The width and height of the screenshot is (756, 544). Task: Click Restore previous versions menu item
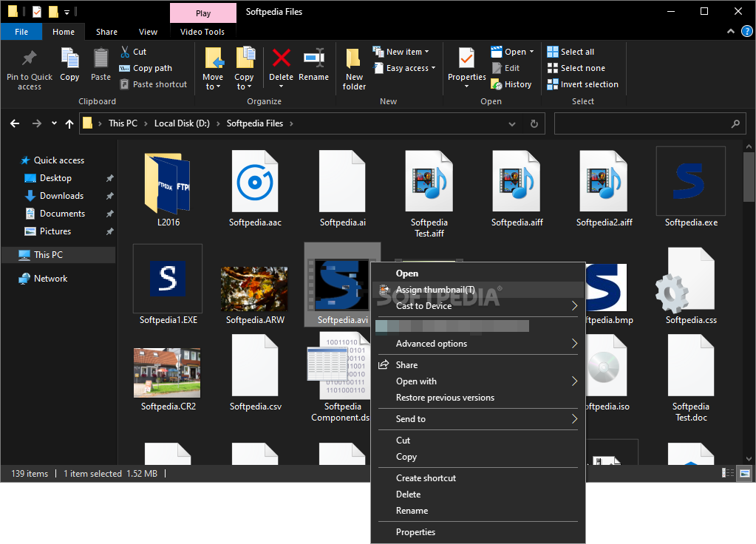478,398
